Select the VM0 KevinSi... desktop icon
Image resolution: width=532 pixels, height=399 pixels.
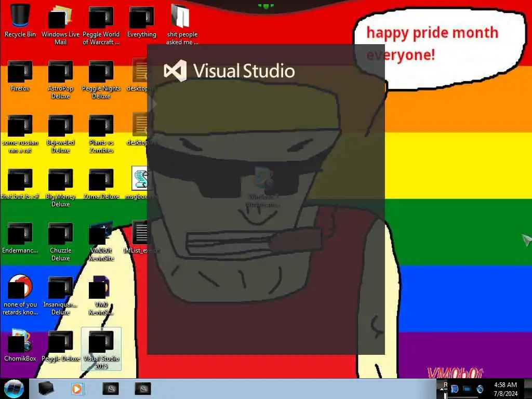[101, 296]
